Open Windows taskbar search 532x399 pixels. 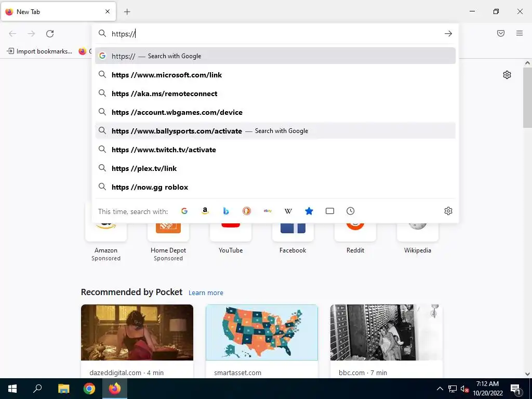(x=37, y=389)
